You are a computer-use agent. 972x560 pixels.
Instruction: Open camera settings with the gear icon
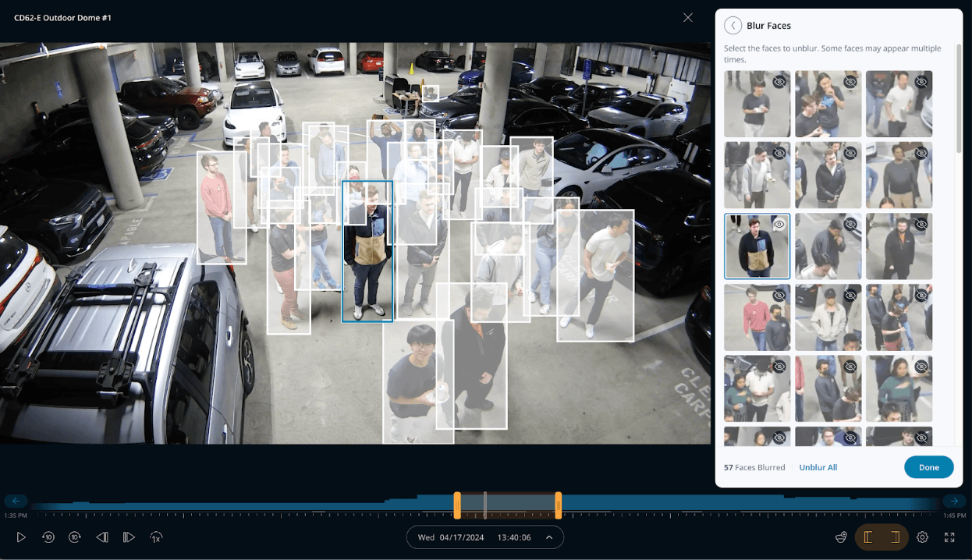923,537
